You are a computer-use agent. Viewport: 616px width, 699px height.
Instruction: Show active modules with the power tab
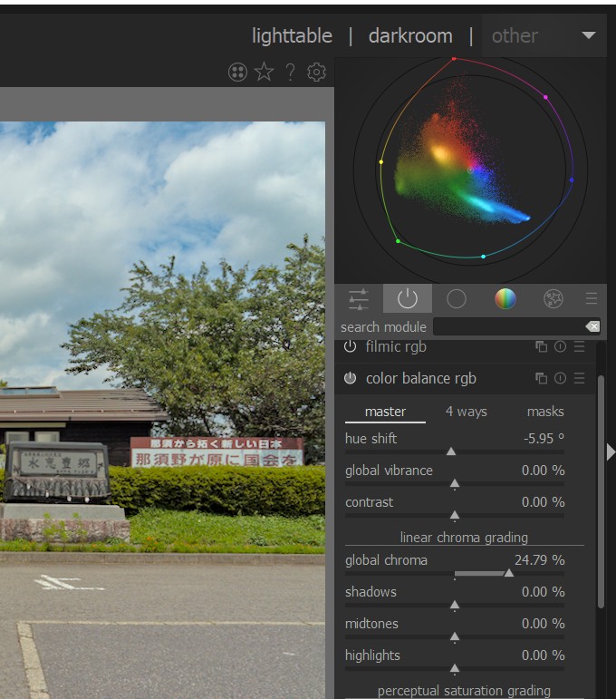[407, 298]
